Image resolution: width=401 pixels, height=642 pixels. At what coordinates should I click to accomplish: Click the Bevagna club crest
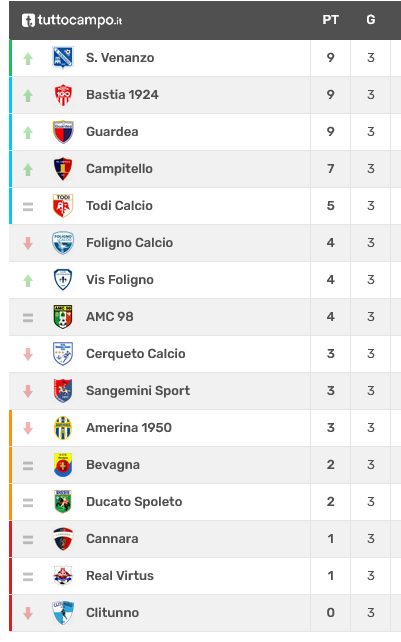(63, 465)
